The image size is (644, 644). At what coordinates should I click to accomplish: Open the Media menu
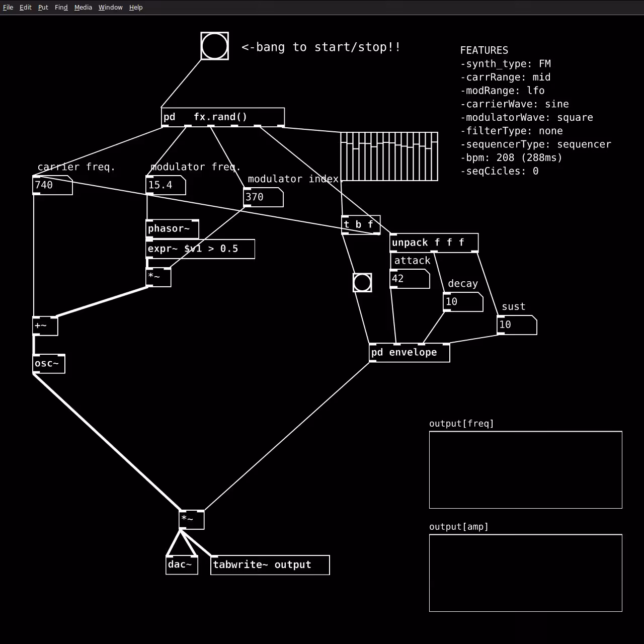pyautogui.click(x=83, y=8)
